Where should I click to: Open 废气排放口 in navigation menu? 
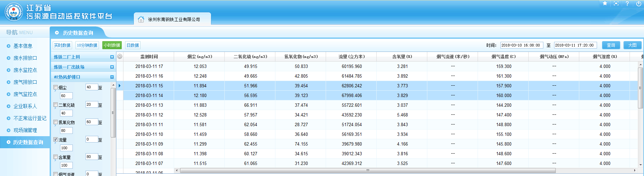[25, 82]
